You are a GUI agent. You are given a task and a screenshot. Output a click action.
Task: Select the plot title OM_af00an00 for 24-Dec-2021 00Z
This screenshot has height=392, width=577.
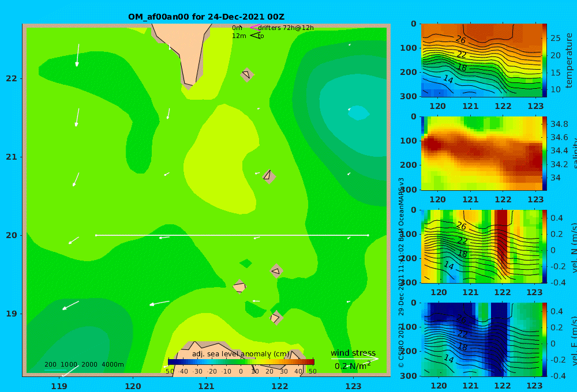[206, 17]
